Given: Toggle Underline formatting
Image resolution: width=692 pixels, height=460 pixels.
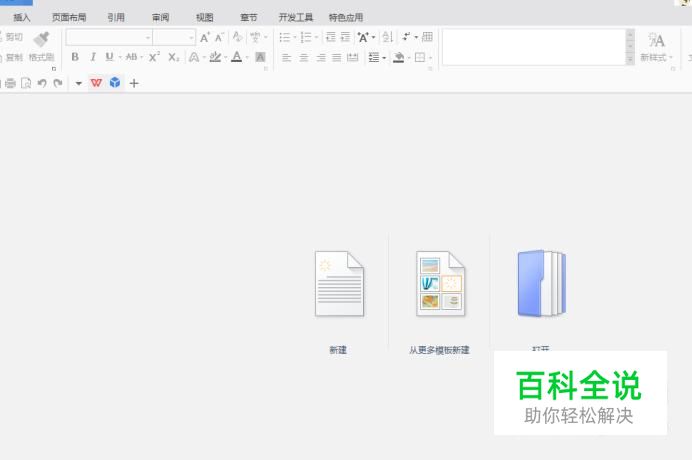Looking at the screenshot, I should point(109,57).
